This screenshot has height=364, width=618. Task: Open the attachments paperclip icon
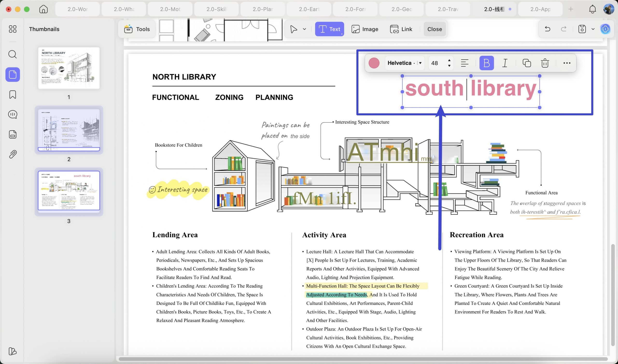pos(13,154)
